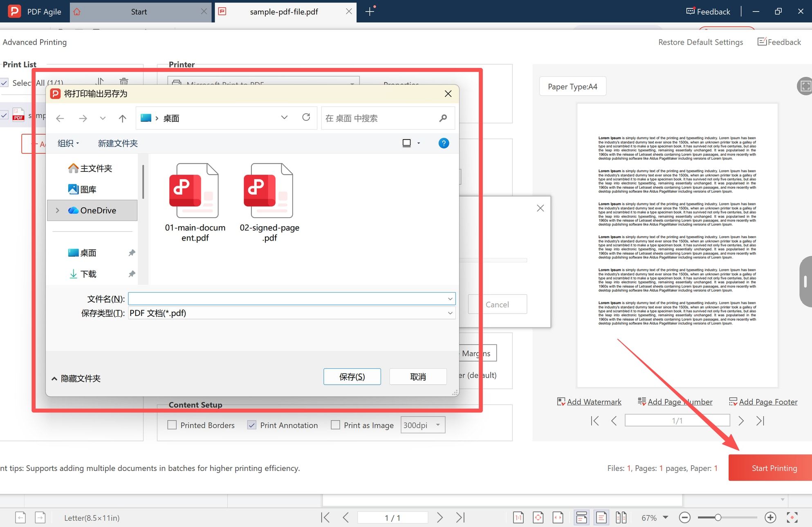Go to last preview page in print panel
The image size is (812, 527).
point(760,421)
